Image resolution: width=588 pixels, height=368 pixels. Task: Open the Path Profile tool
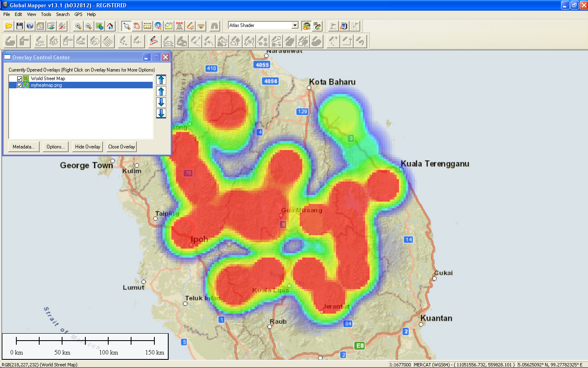click(x=168, y=25)
